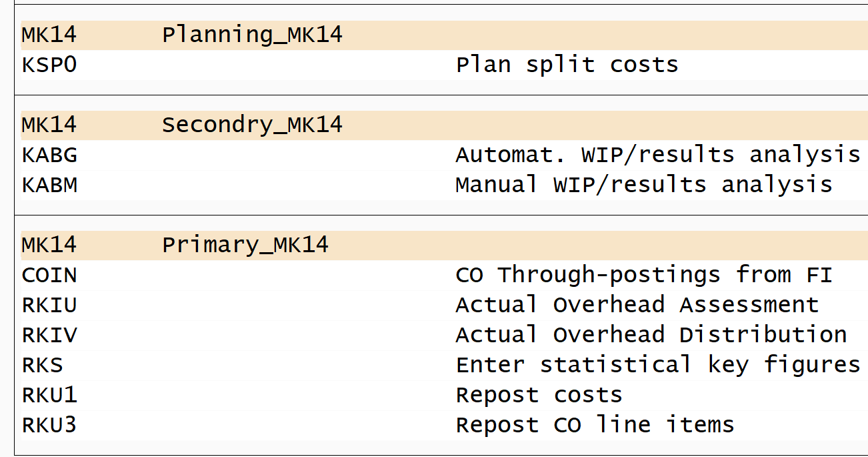Click the Planning_MK14 group header

click(252, 35)
